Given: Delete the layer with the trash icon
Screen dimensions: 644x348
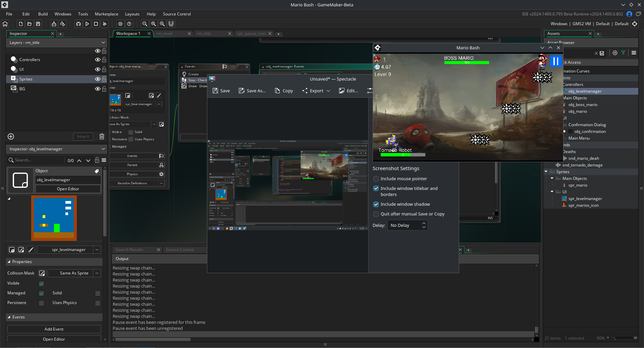Looking at the screenshot, I should [x=102, y=137].
